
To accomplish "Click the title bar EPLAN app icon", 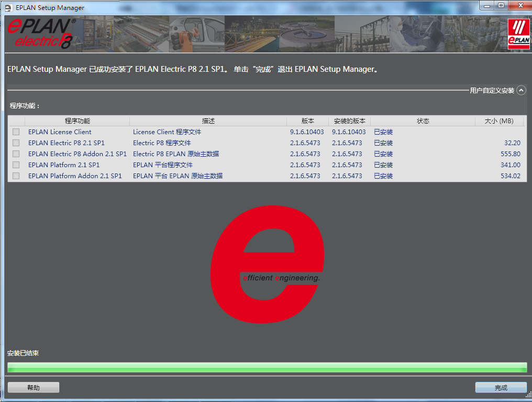I will tap(8, 8).
